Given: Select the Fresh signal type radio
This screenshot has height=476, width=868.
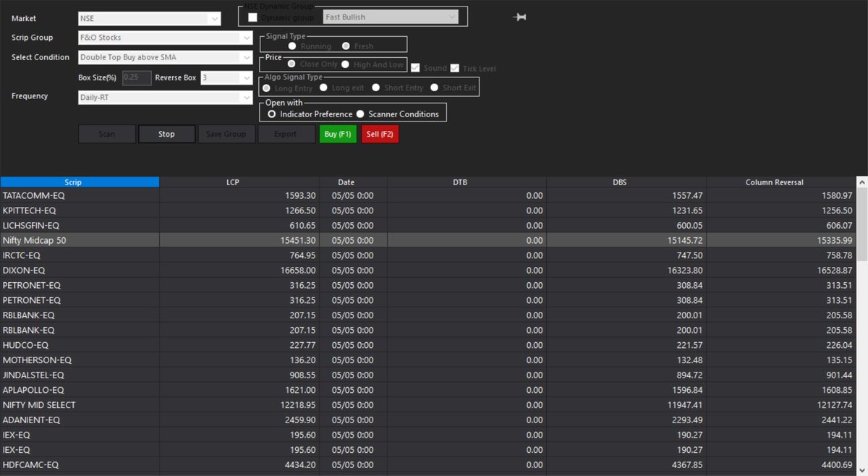Looking at the screenshot, I should tap(346, 46).
